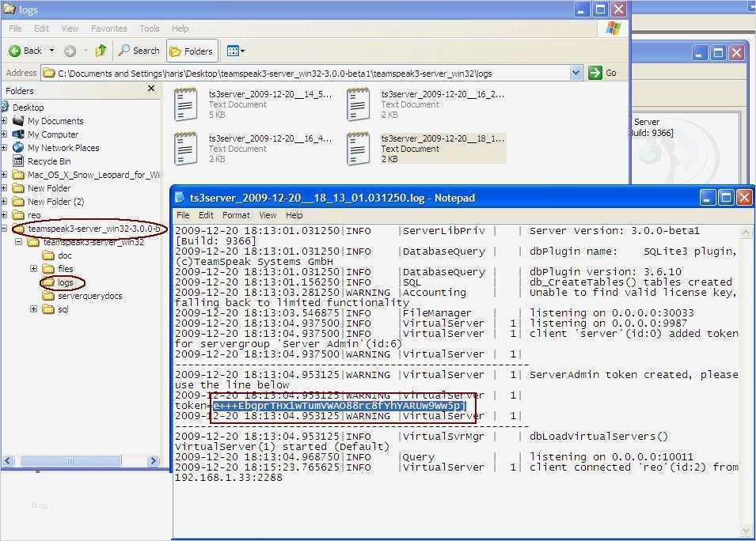Open the Favorites menu in Explorer
The width and height of the screenshot is (756, 541).
click(109, 28)
